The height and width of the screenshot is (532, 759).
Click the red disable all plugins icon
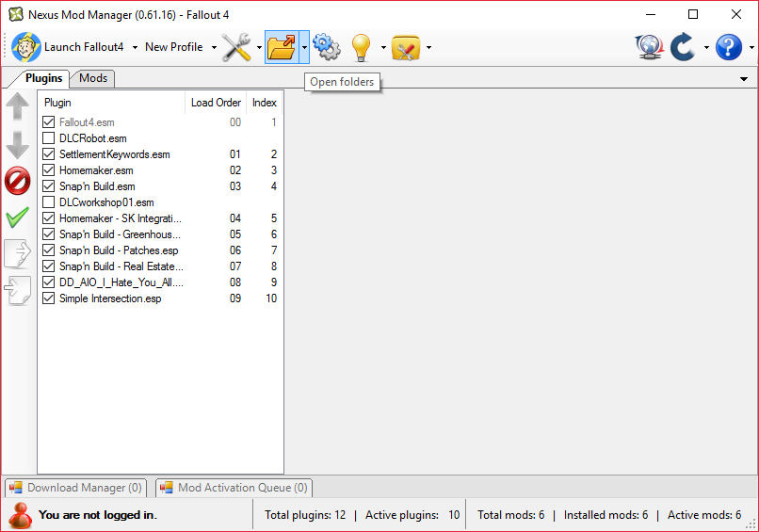(17, 180)
